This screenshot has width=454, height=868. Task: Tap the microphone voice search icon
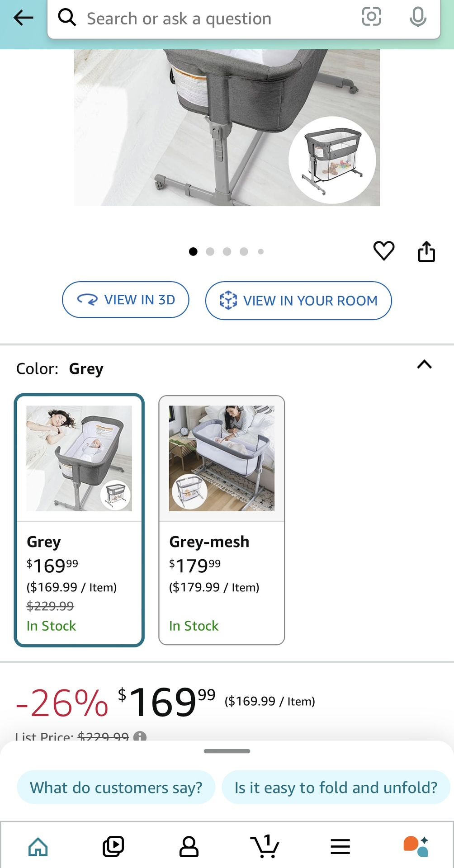coord(417,17)
